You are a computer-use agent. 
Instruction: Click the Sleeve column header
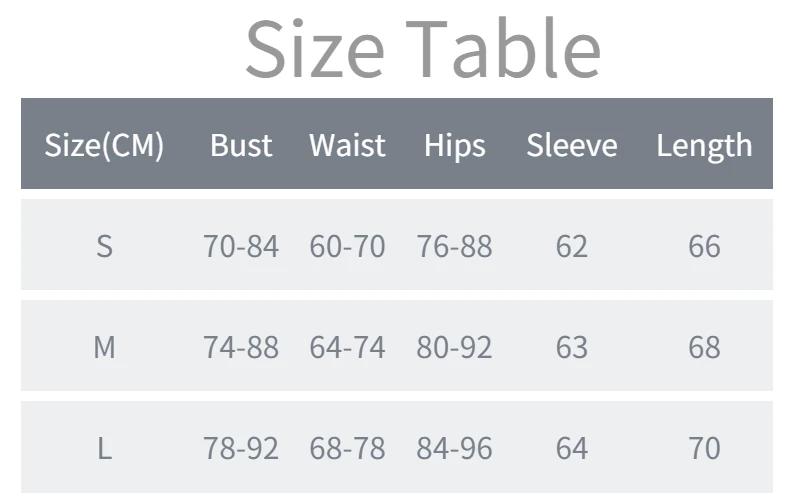point(571,145)
